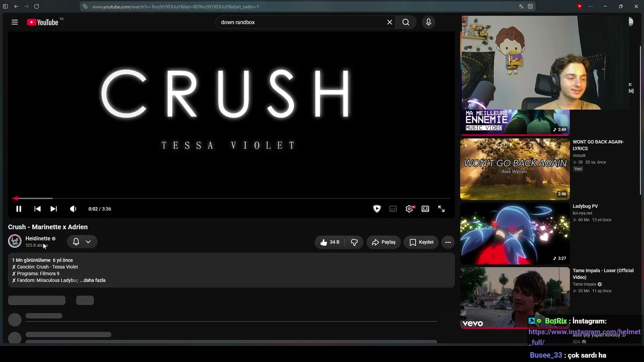The image size is (644, 362).
Task: Open 'Tame Impala - Loser (Official Video)' title
Action: point(603,274)
